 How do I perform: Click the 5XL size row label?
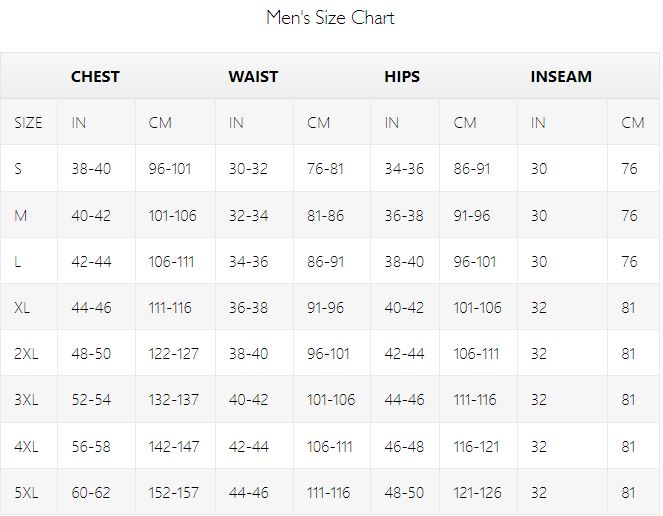pos(26,492)
